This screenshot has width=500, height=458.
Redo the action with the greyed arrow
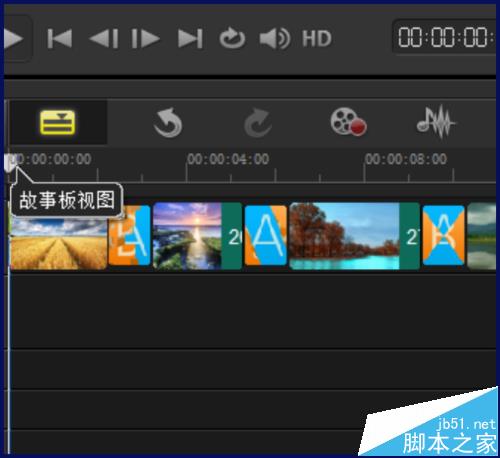258,123
